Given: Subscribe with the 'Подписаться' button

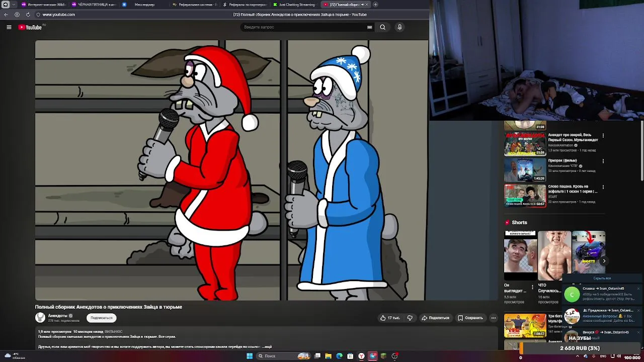Looking at the screenshot, I should pyautogui.click(x=102, y=318).
